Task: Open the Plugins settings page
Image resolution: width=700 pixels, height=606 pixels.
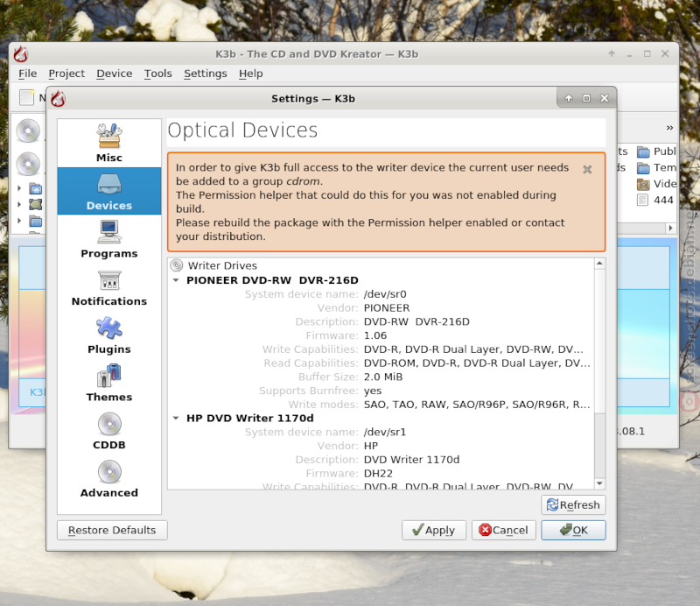Action: tap(109, 335)
